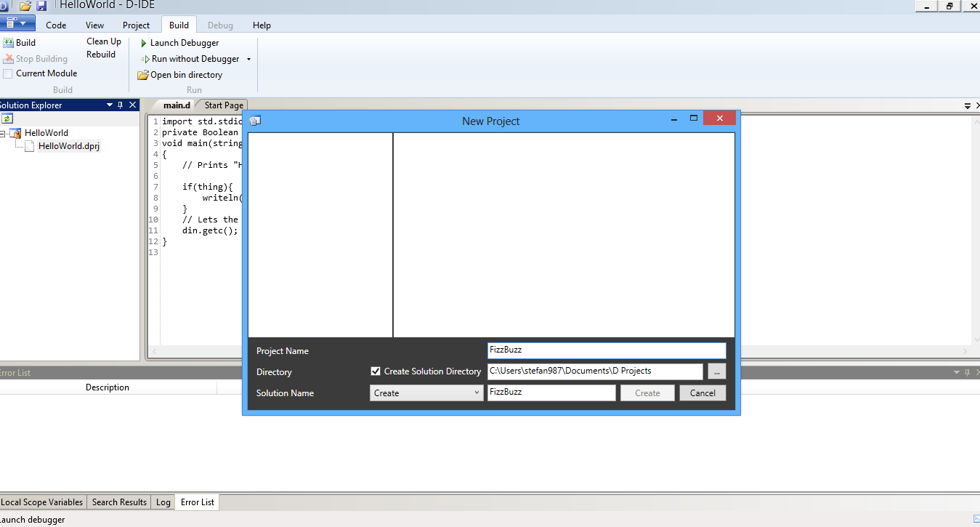Switch to the Code ribbon tab
Image resolution: width=980 pixels, height=527 pixels.
point(56,25)
